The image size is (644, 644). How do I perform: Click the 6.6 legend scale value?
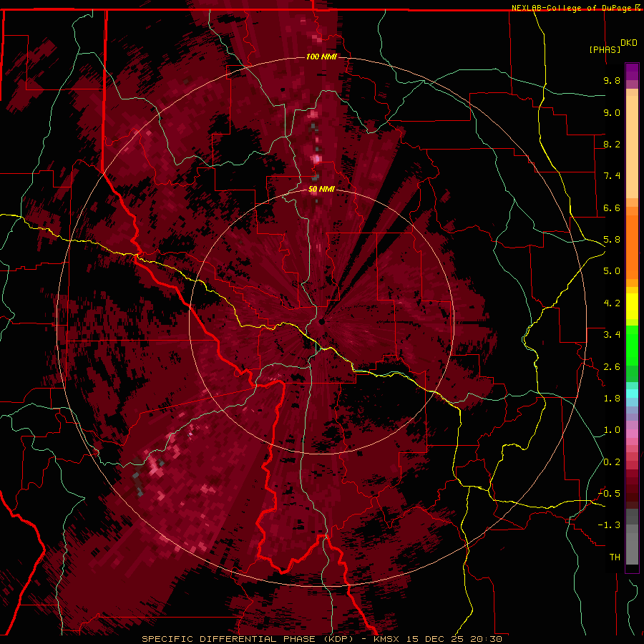pos(612,208)
